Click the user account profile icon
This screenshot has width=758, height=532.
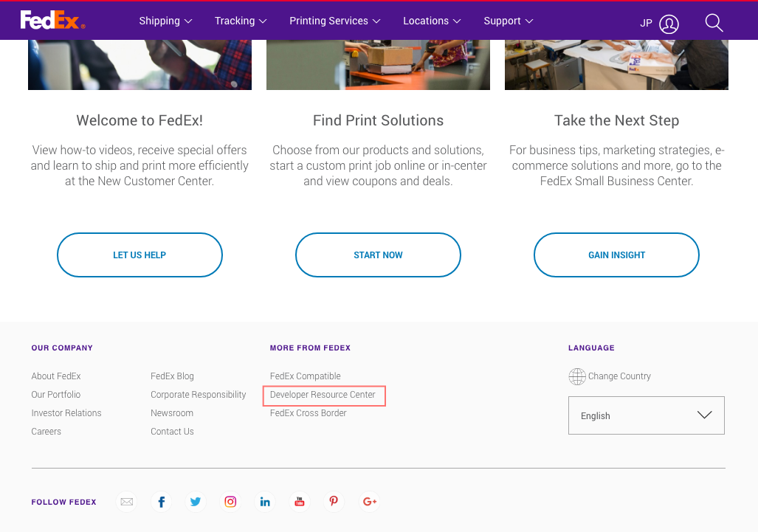click(669, 24)
